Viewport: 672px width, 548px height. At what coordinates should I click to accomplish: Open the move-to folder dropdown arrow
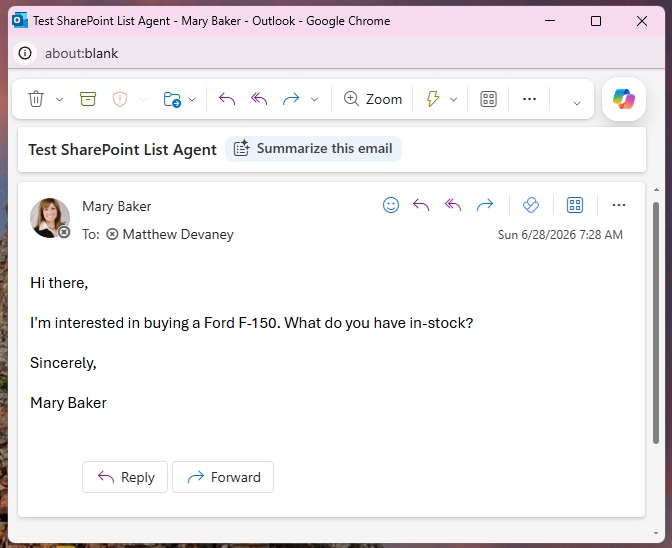[x=192, y=99]
